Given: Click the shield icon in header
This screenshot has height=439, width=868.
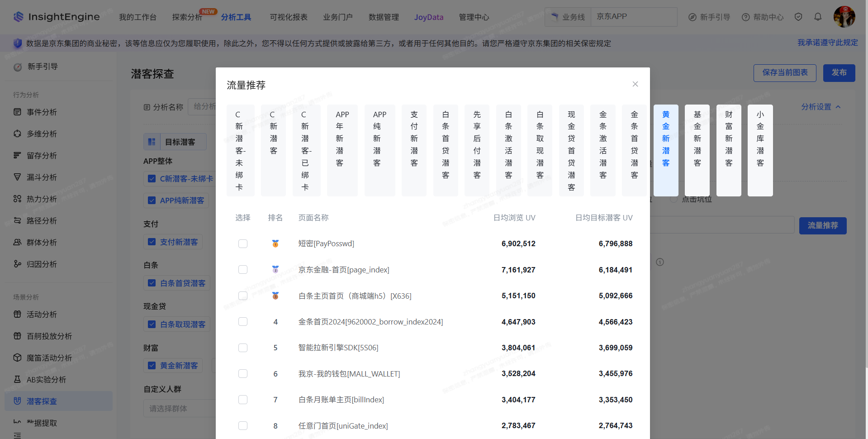Looking at the screenshot, I should (x=798, y=17).
